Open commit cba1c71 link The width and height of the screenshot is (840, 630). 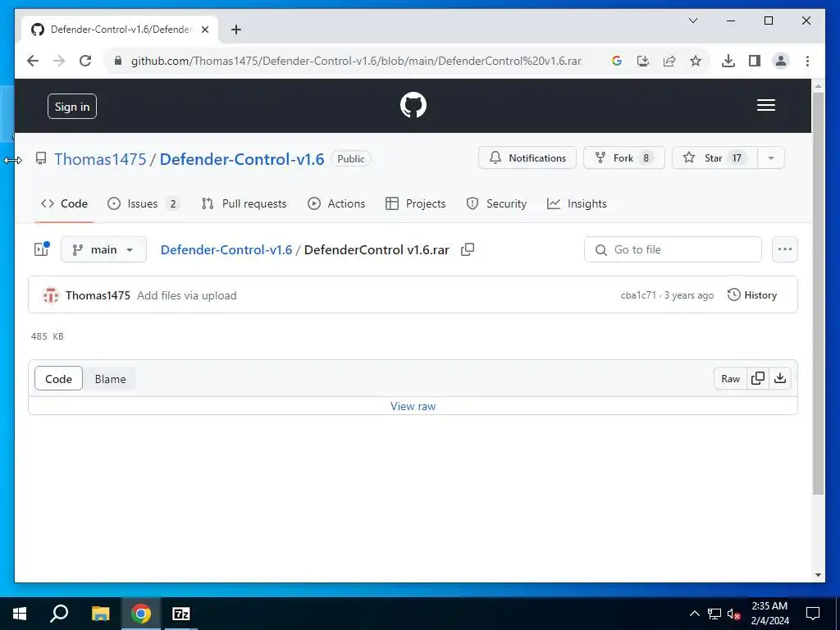click(638, 295)
